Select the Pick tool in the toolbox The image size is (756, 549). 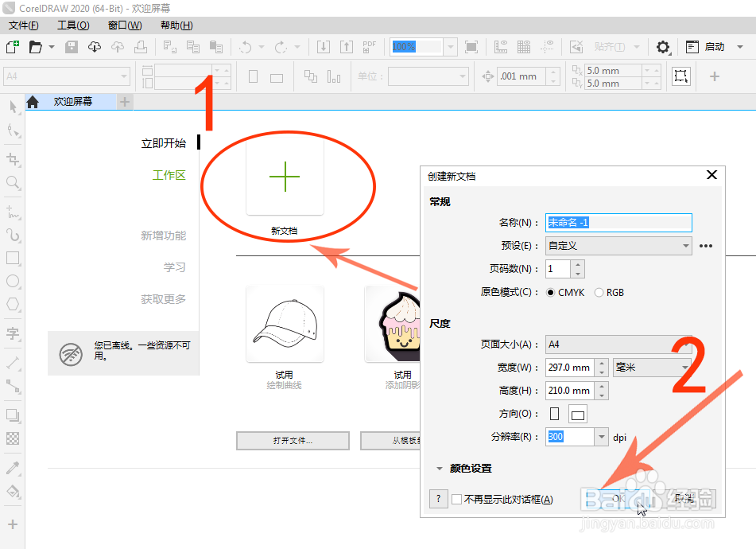13,107
